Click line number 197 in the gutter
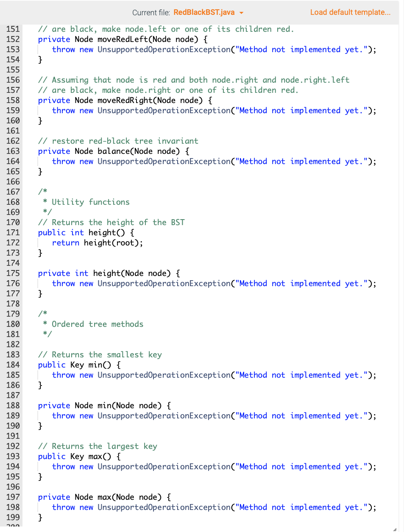This screenshot has height=532, width=404. [x=13, y=497]
